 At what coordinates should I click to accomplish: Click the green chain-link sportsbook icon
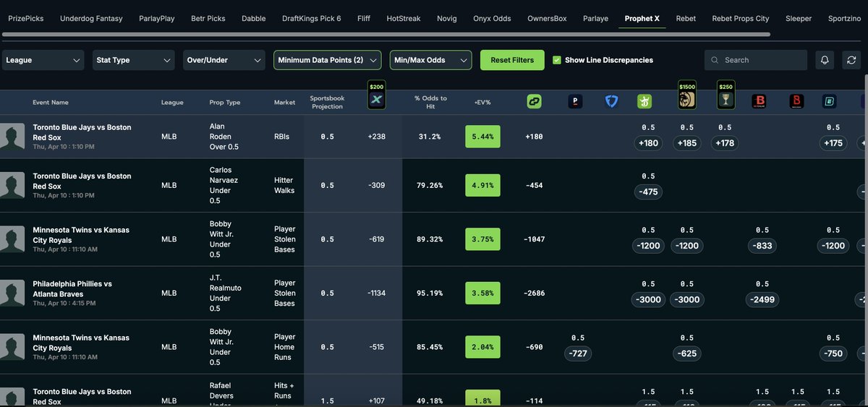click(x=535, y=102)
